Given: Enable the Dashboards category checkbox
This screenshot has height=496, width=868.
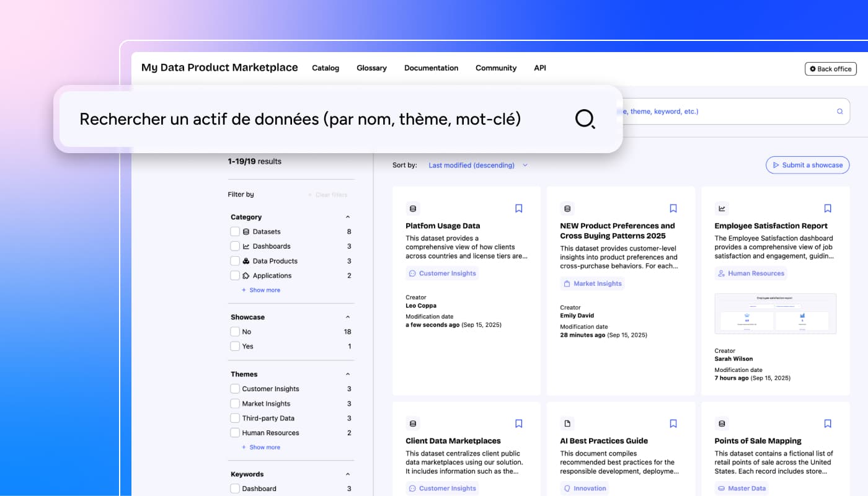Looking at the screenshot, I should [x=235, y=246].
